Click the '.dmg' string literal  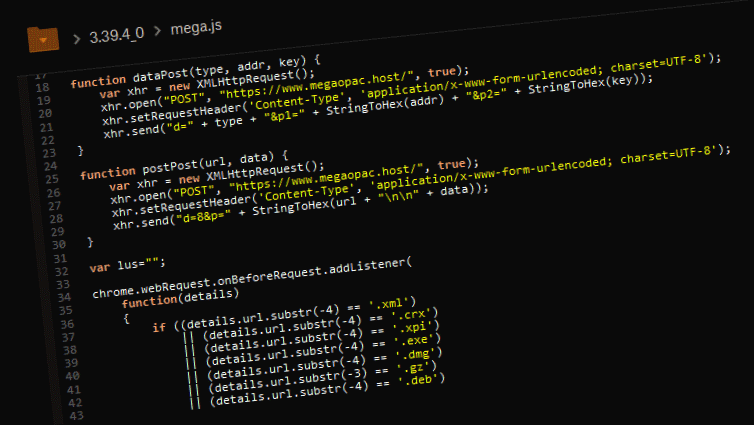(419, 355)
